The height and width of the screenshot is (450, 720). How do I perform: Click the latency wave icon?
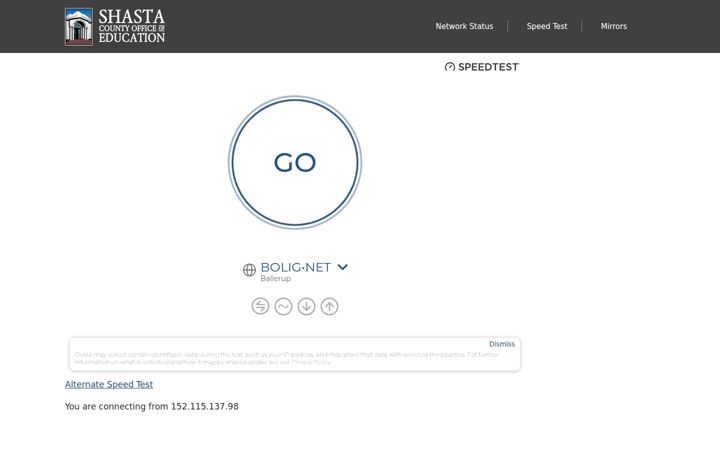click(283, 306)
